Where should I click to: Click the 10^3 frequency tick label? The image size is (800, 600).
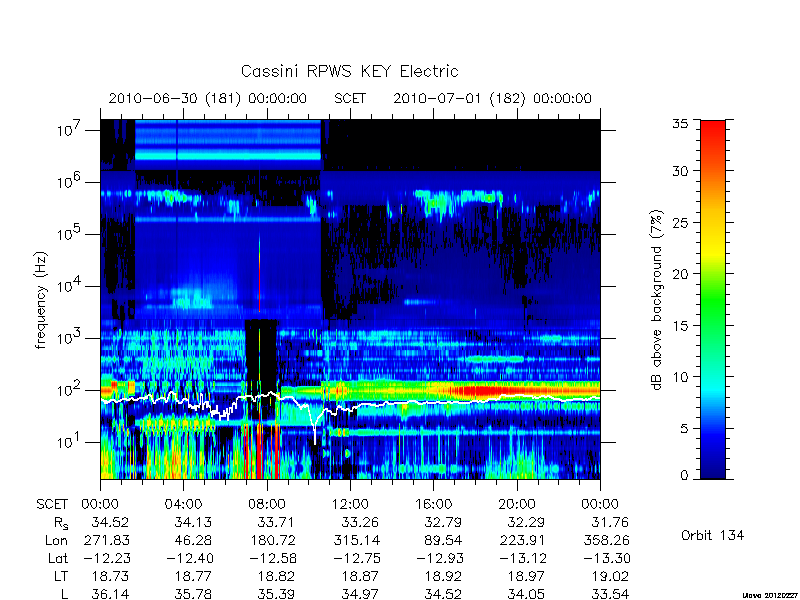click(x=70, y=338)
